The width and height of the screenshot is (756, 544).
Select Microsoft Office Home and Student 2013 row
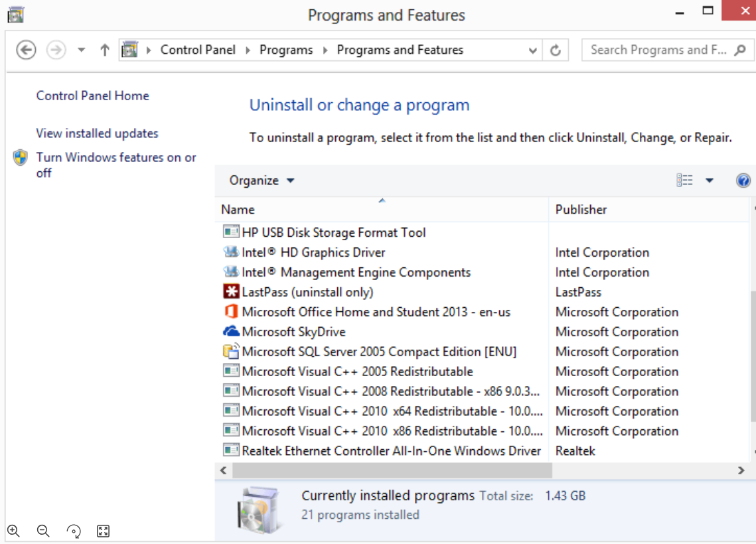(482, 312)
